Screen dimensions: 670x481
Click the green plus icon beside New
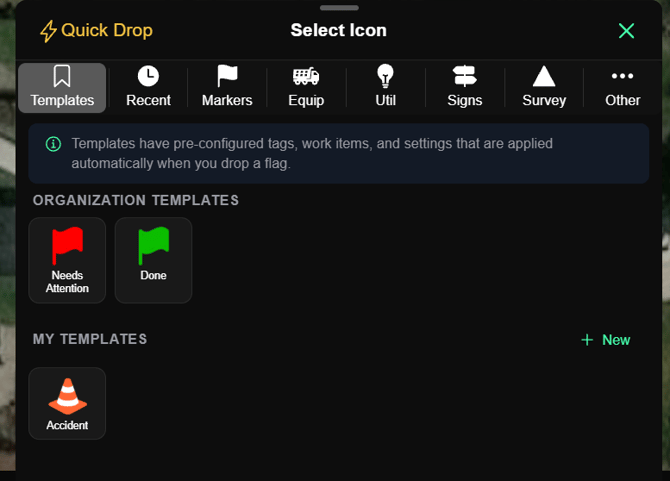587,340
